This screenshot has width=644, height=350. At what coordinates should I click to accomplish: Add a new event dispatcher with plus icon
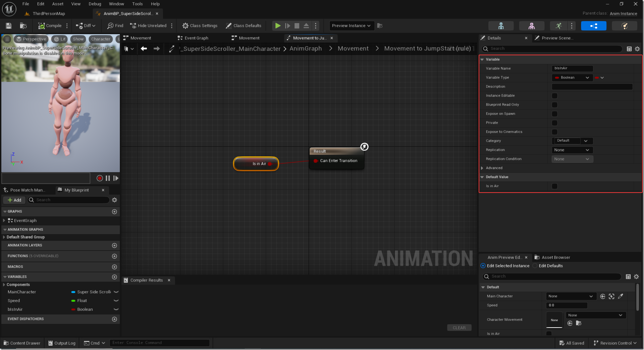coord(114,319)
